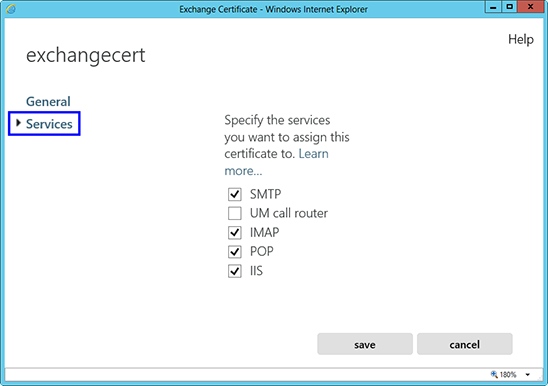
Task: Expand the Services arrow indicator
Action: (19, 123)
